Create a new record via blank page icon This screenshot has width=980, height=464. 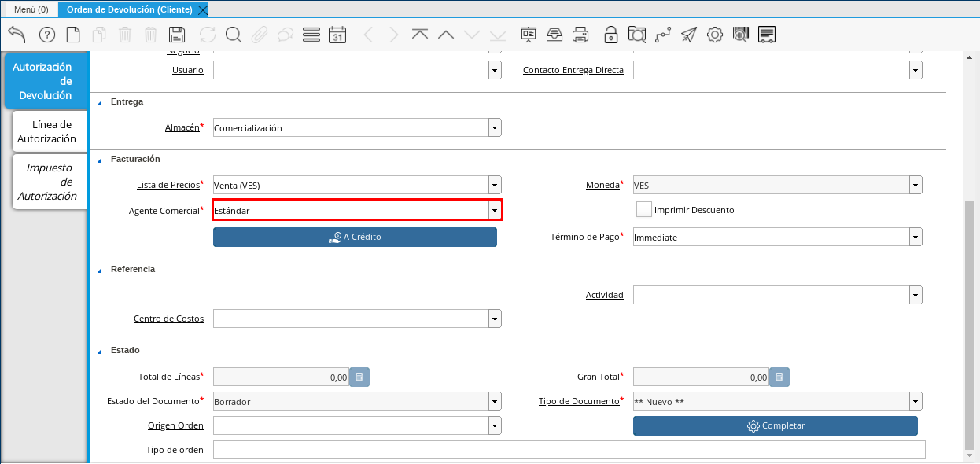point(73,35)
